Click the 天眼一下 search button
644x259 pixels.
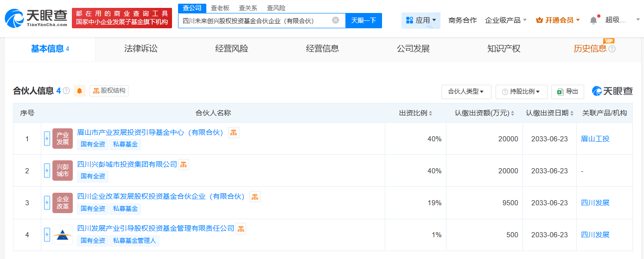pyautogui.click(x=363, y=20)
